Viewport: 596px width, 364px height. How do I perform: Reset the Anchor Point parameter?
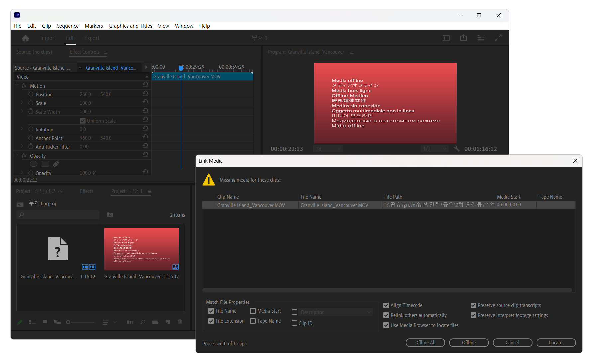(145, 137)
